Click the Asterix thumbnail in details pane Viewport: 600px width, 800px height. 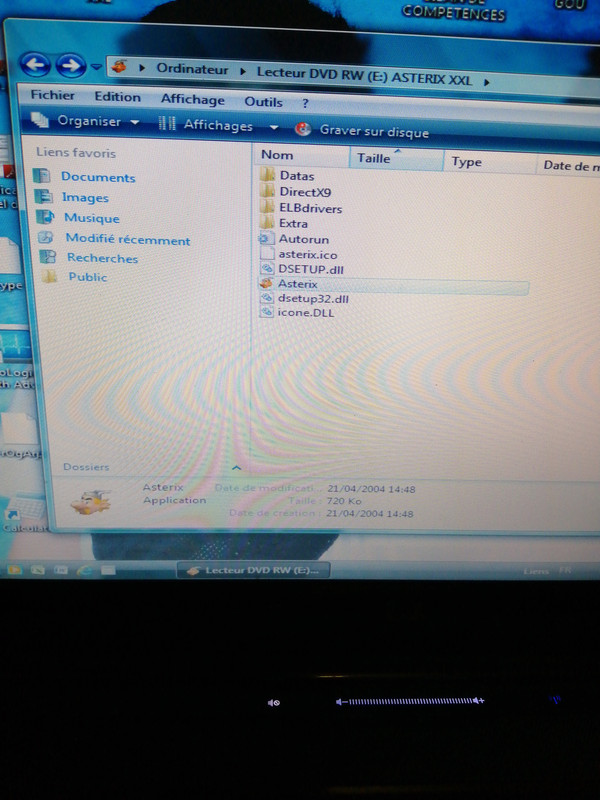pos(91,502)
